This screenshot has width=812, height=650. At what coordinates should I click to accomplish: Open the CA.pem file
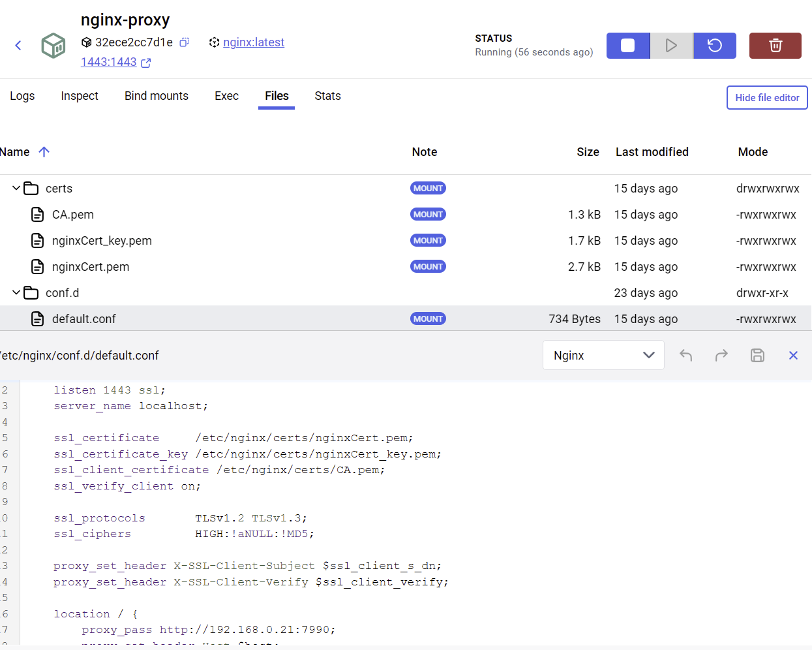[73, 215]
